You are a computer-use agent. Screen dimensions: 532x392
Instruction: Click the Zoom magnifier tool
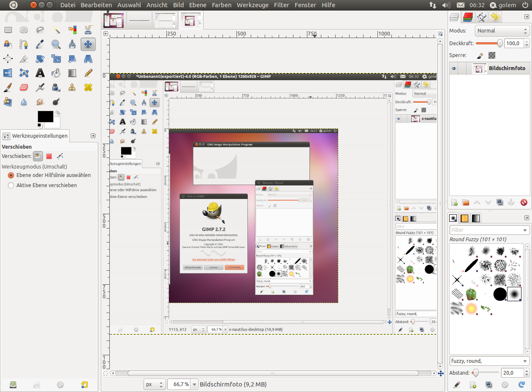click(56, 44)
